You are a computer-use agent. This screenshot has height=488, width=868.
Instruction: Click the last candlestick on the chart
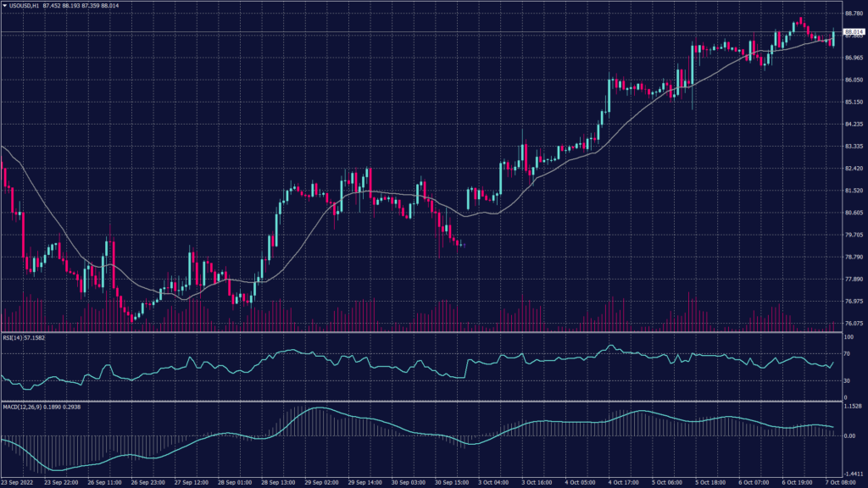pyautogui.click(x=833, y=38)
